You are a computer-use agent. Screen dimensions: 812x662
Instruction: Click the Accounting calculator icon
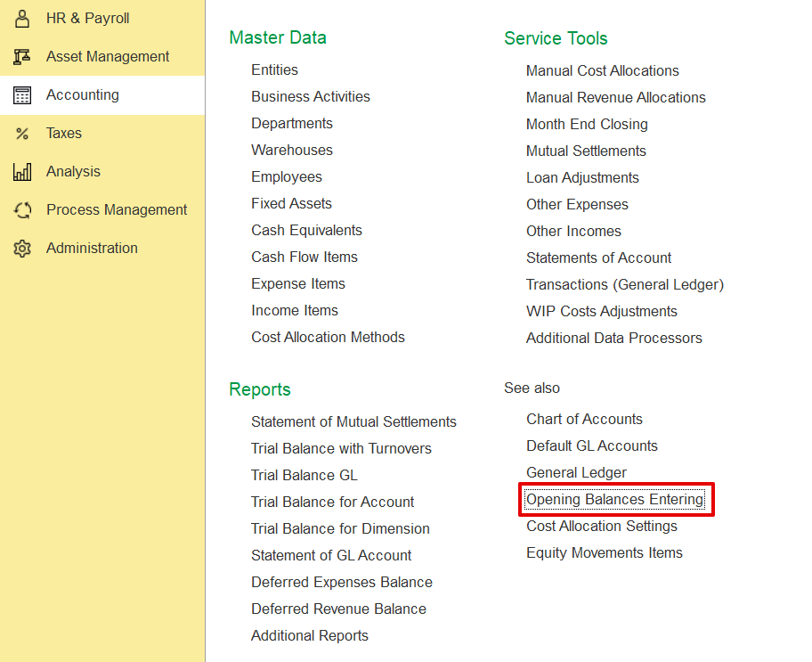coord(22,95)
